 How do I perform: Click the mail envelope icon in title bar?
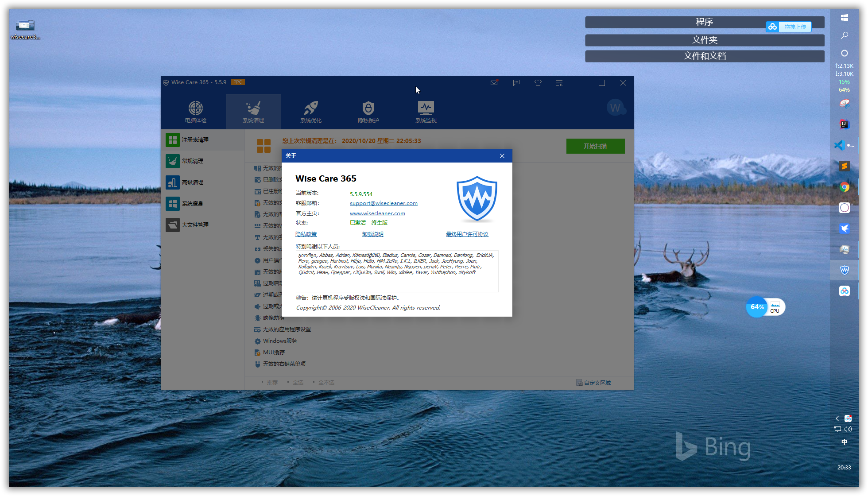(x=494, y=83)
